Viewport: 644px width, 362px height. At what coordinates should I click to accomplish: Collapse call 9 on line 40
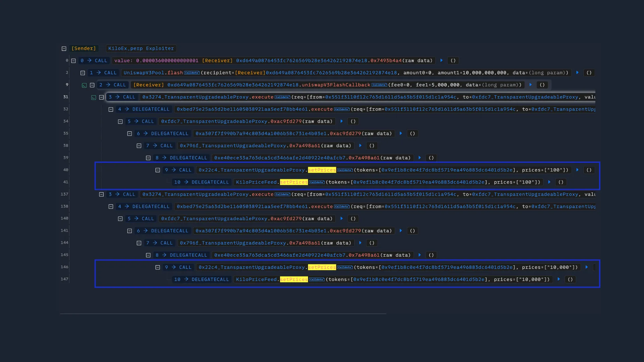(158, 170)
